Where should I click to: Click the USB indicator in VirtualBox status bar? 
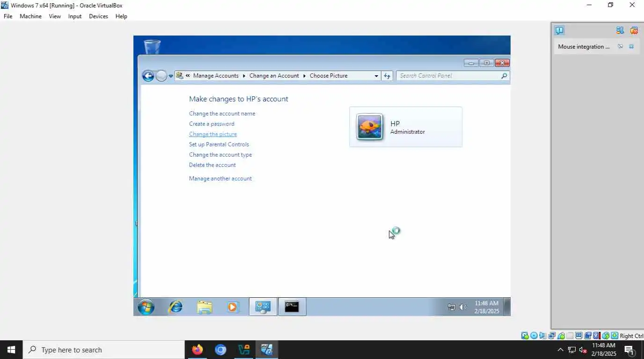coord(561,336)
